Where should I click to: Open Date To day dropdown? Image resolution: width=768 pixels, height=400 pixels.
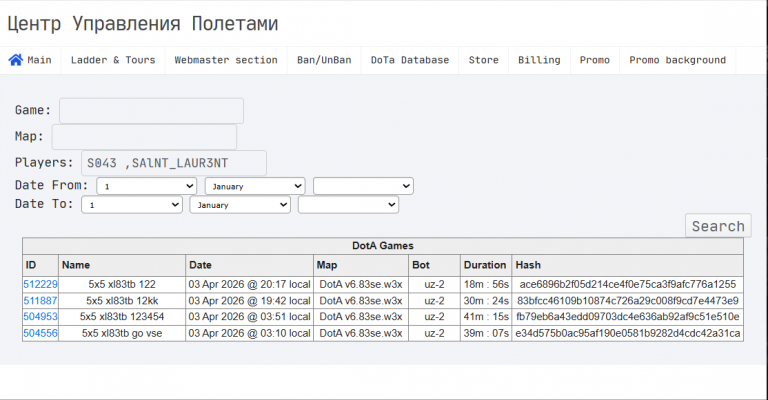tap(132, 205)
